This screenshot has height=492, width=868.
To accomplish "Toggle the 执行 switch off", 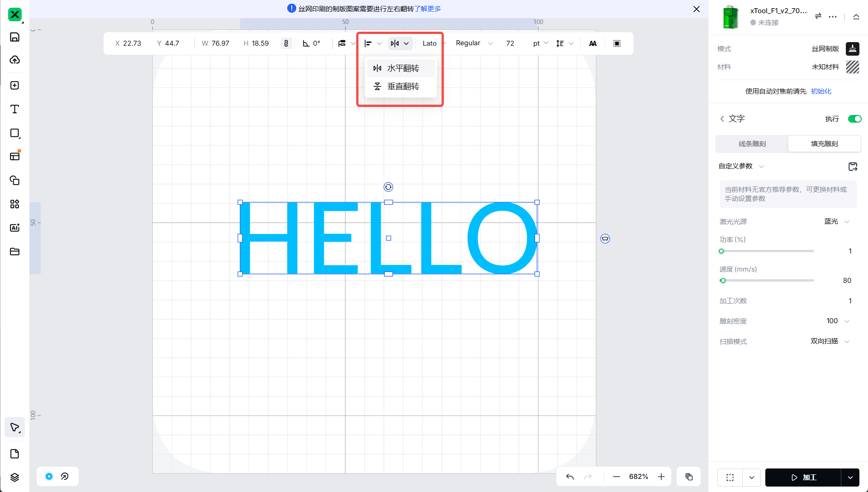I will point(854,119).
